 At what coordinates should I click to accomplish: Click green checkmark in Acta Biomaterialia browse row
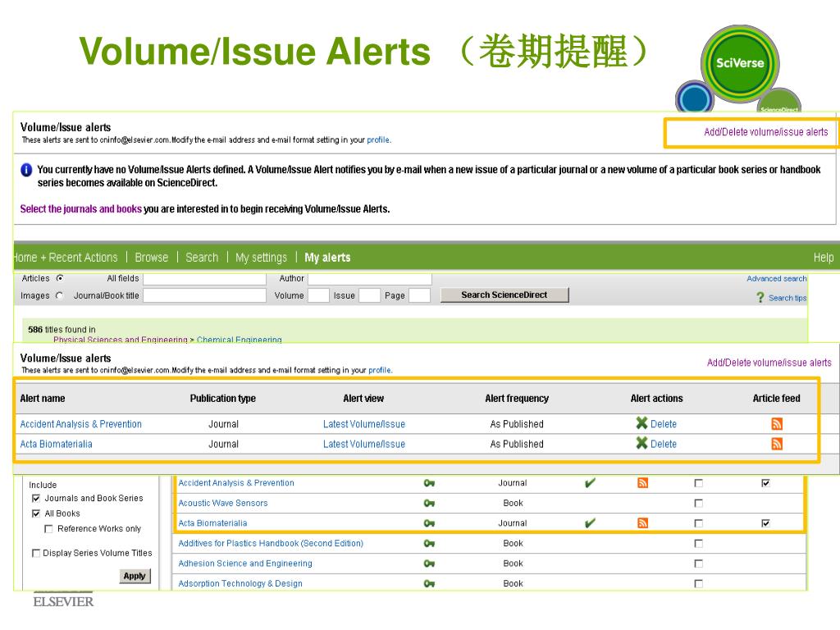590,523
